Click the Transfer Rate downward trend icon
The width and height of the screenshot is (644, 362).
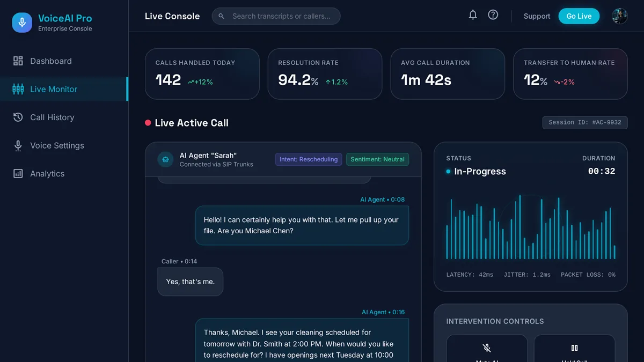(x=558, y=82)
